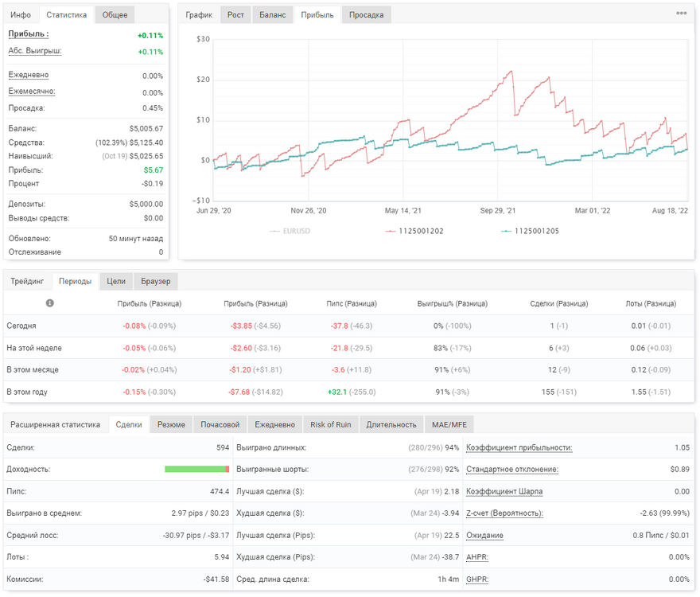This screenshot has height=597, width=700.
Task: Open the Просадка chart tab
Action: (x=366, y=15)
